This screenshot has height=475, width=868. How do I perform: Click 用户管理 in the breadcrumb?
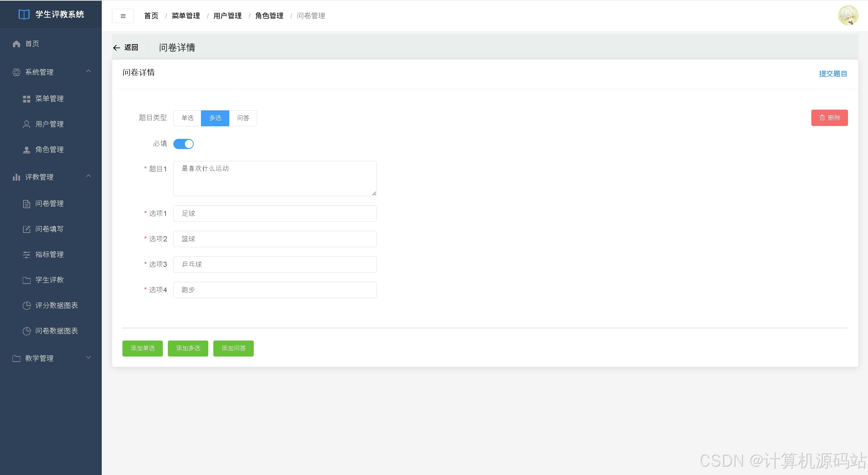[x=228, y=16]
